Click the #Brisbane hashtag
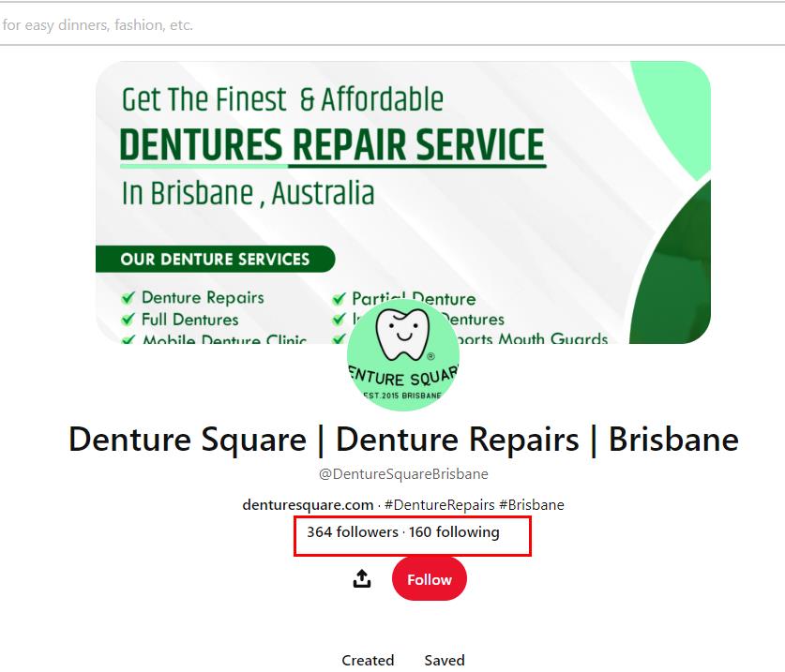The height and width of the screenshot is (672, 785). click(x=532, y=505)
